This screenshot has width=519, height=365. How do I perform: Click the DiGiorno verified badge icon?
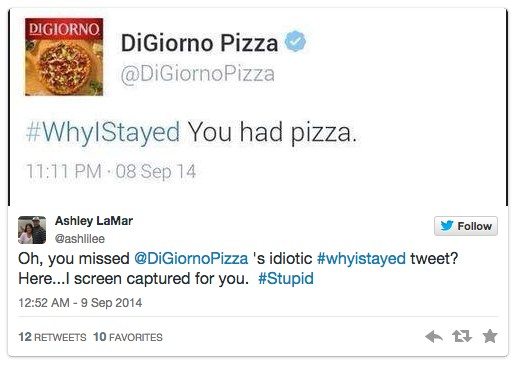[295, 41]
